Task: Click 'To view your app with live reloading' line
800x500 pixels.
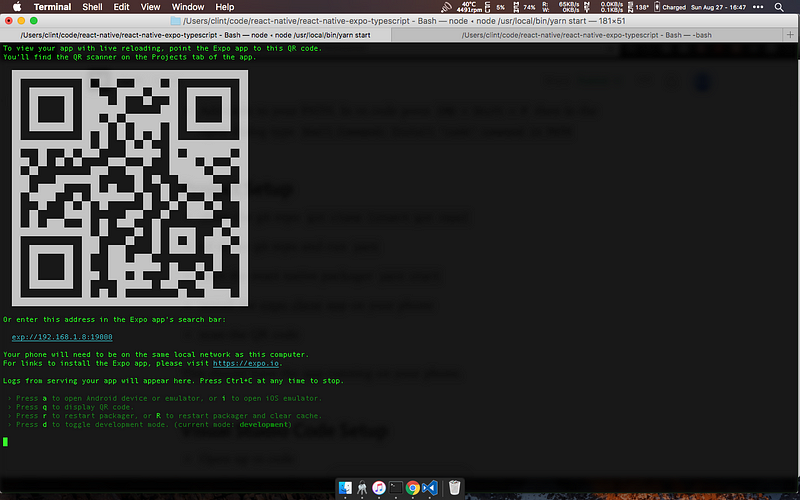Action: [x=162, y=48]
